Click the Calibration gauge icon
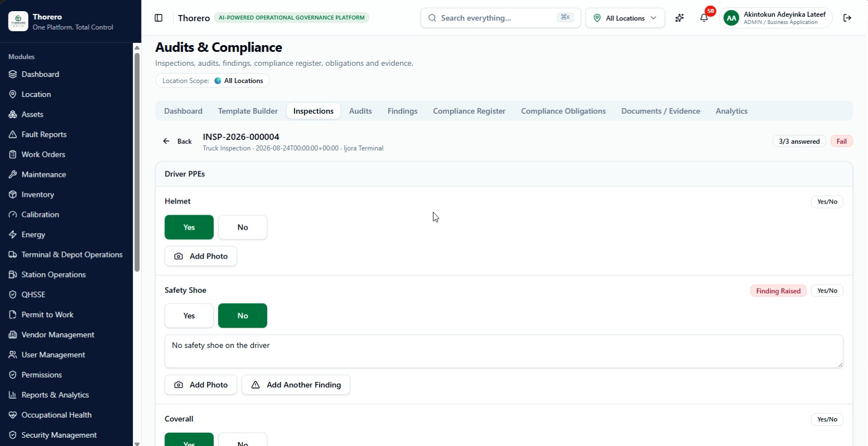868x446 pixels. [x=13, y=215]
